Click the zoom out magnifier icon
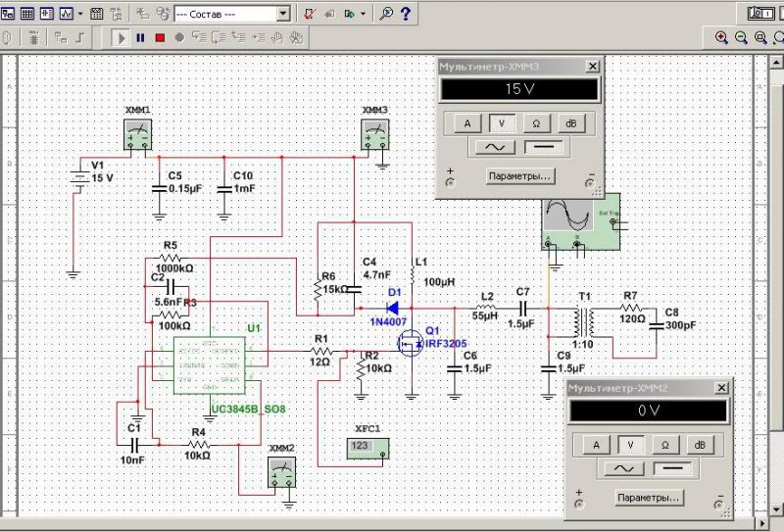This screenshot has width=784, height=532. tap(741, 37)
